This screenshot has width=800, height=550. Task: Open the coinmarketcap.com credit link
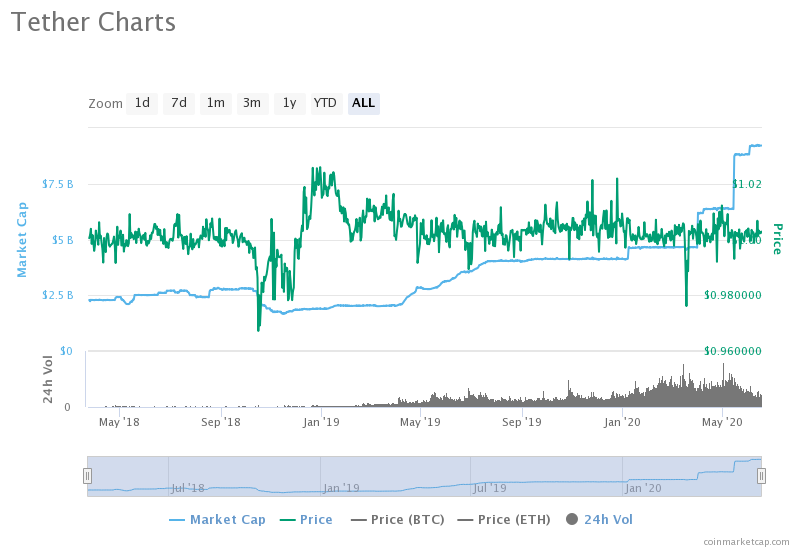(x=746, y=541)
